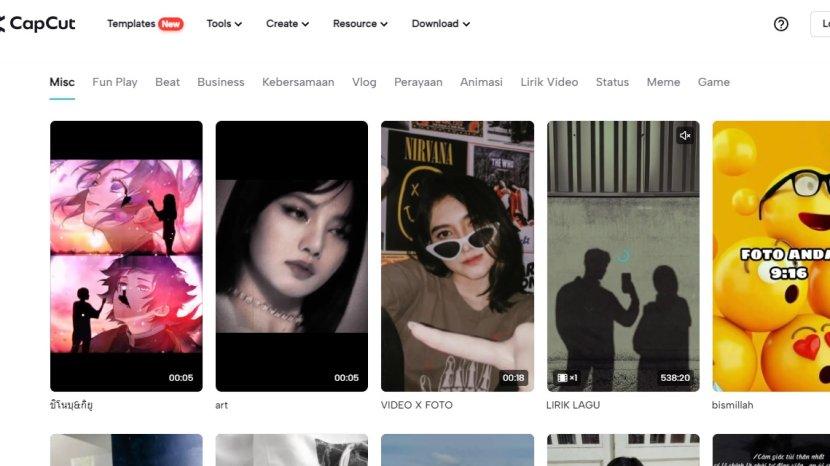Switch to the Business tab
This screenshot has height=466, width=830.
pyautogui.click(x=220, y=82)
